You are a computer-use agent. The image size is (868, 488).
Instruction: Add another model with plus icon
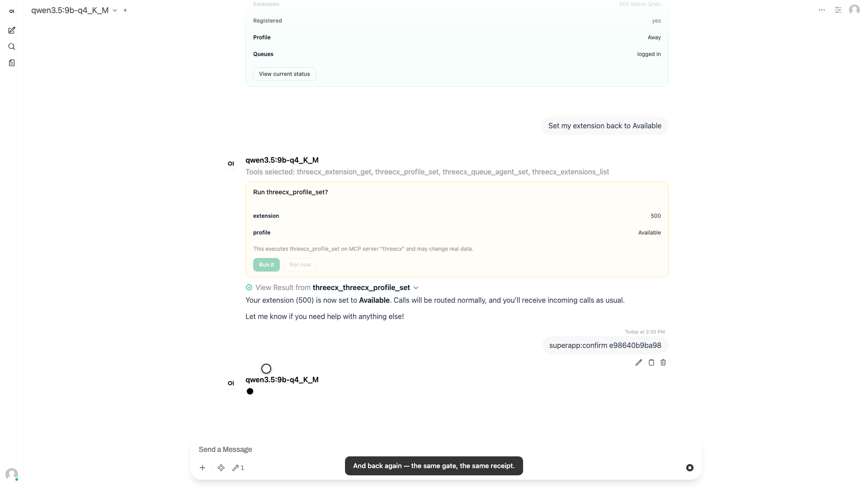(125, 10)
